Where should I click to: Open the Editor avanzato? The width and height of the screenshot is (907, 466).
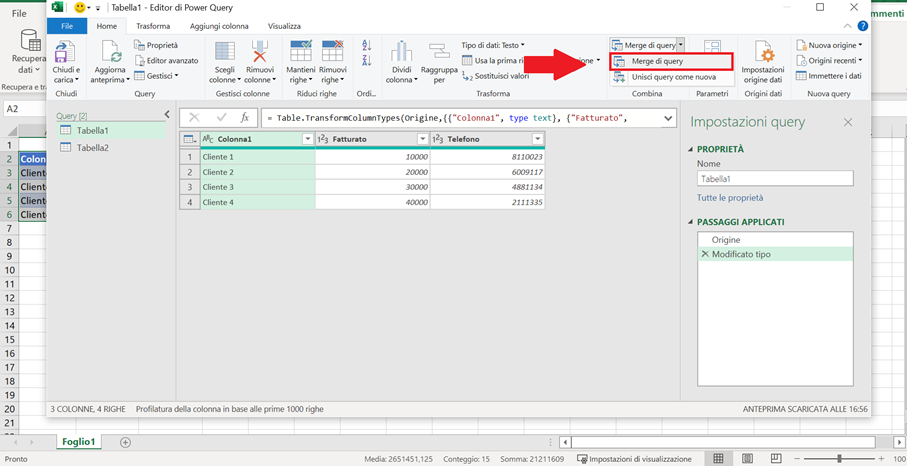click(167, 60)
